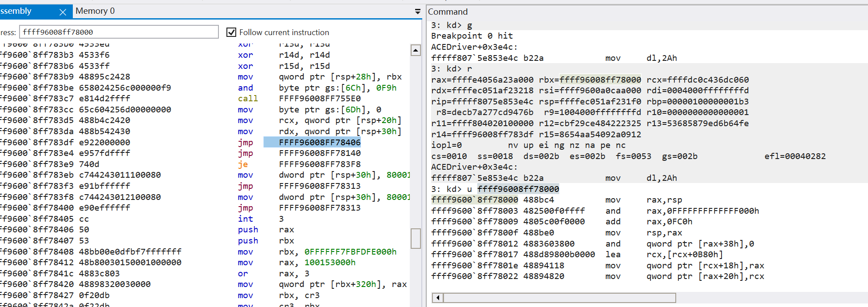
Task: Click the address in the u command
Action: click(x=518, y=189)
